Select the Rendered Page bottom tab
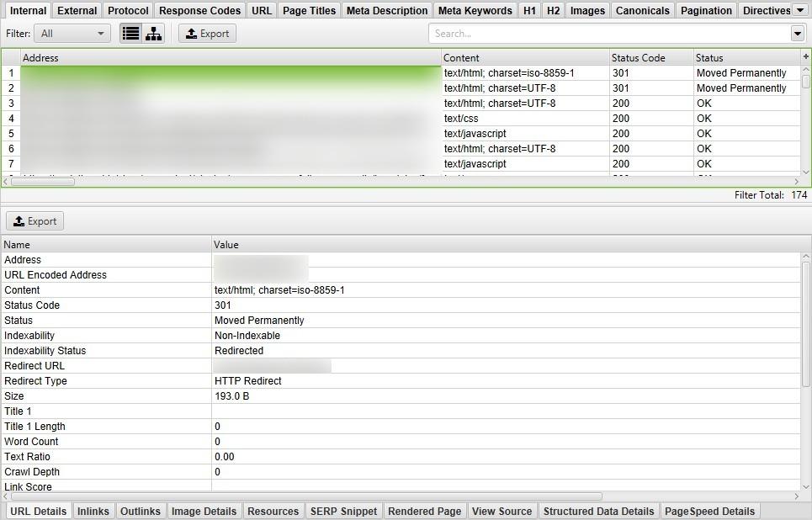This screenshot has width=812, height=520. click(425, 512)
